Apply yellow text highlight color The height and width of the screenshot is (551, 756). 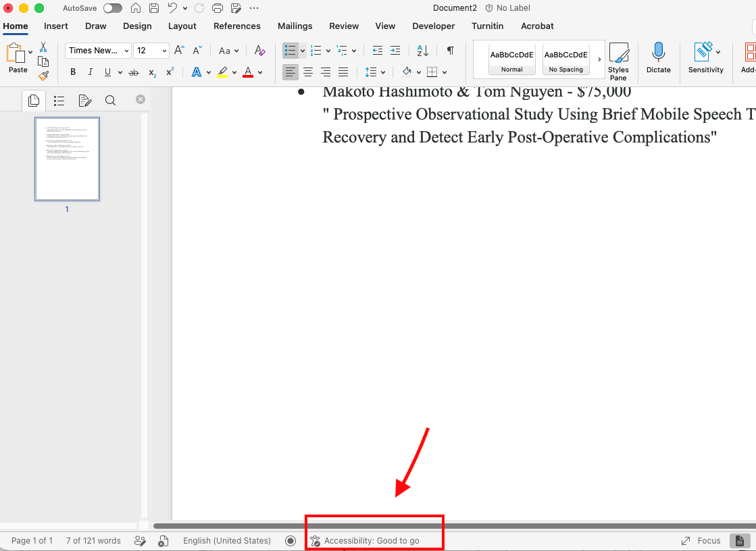coord(222,72)
